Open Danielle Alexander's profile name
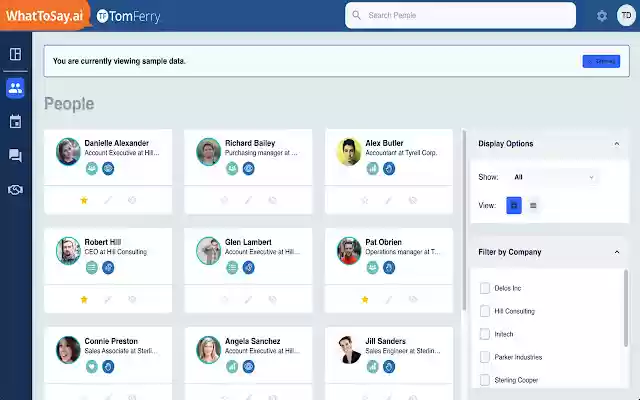This screenshot has width=640, height=400. click(116, 143)
